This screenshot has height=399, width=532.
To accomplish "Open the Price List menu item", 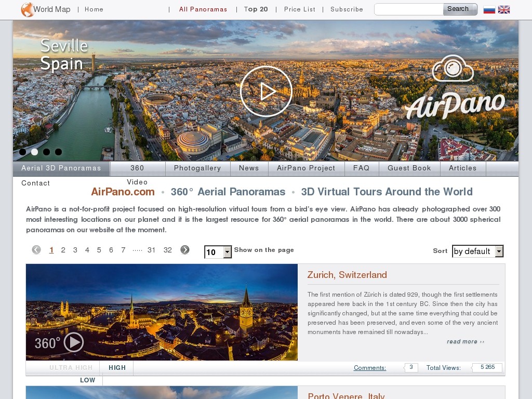I will pos(300,9).
